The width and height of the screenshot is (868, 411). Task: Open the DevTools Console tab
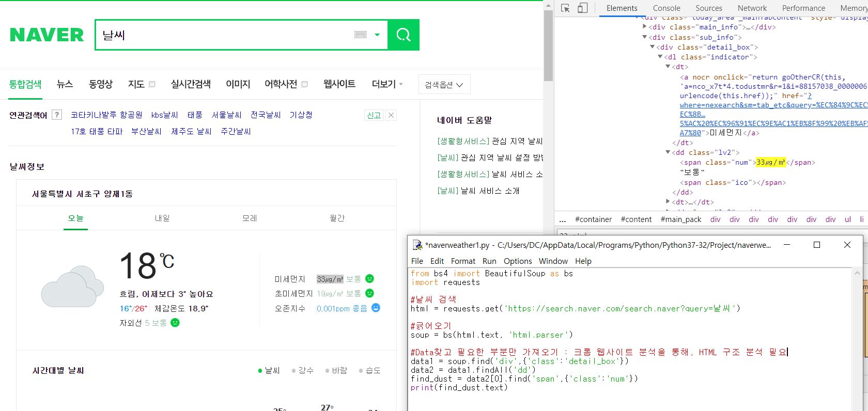666,8
